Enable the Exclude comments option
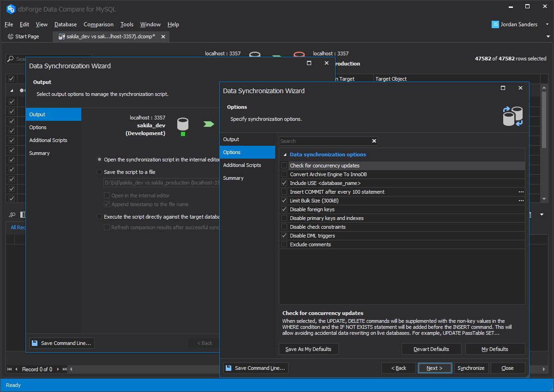Viewport: 554px width, 392px height. [284, 244]
